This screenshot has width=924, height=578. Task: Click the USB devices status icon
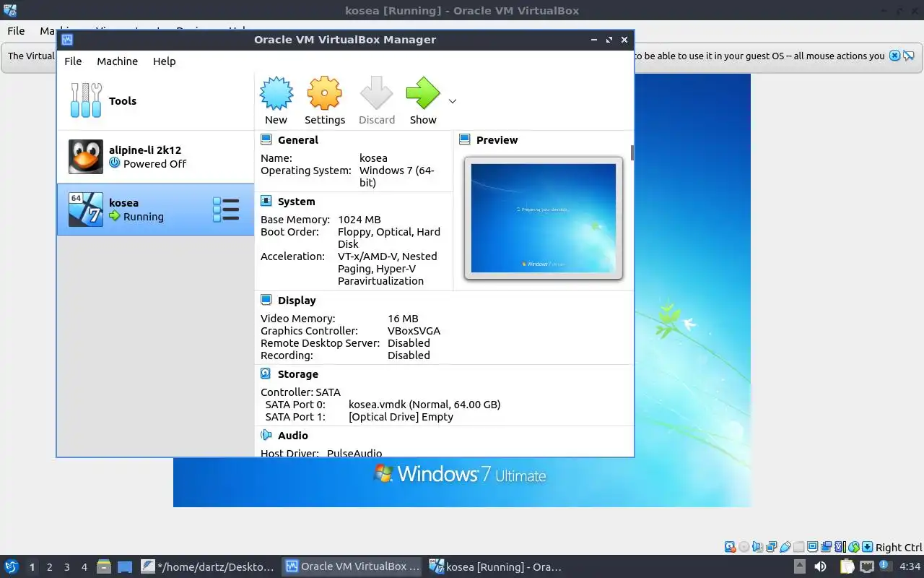(x=785, y=547)
